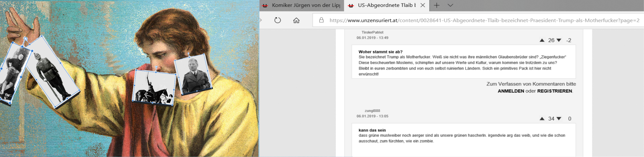Select the horse rider photo
This screenshot has height=157, width=644.
tap(154, 87)
